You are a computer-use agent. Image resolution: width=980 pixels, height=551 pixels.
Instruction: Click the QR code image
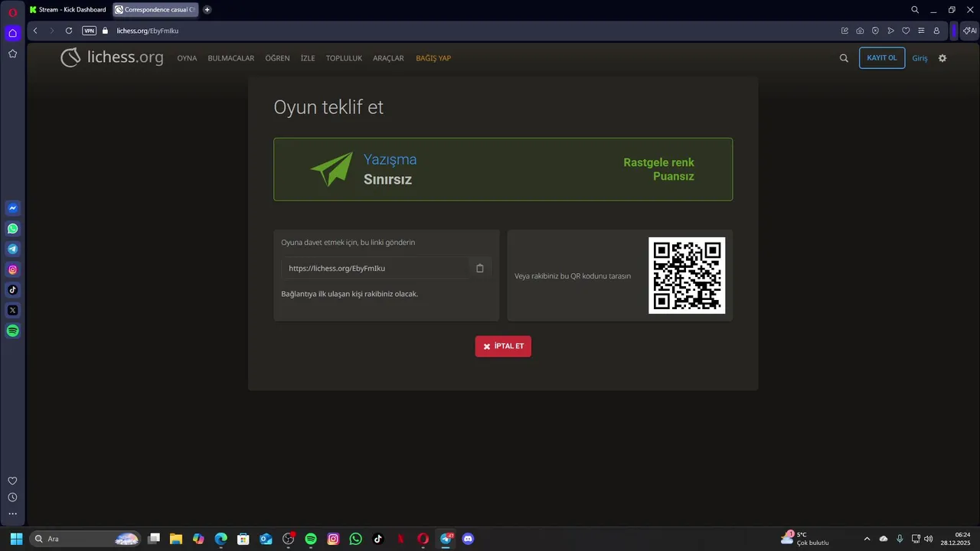[x=687, y=275]
